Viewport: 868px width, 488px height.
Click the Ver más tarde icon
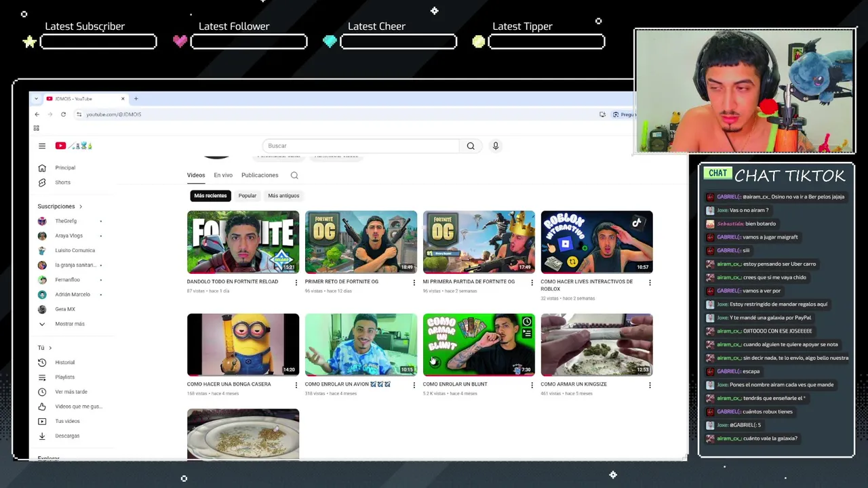[42, 392]
